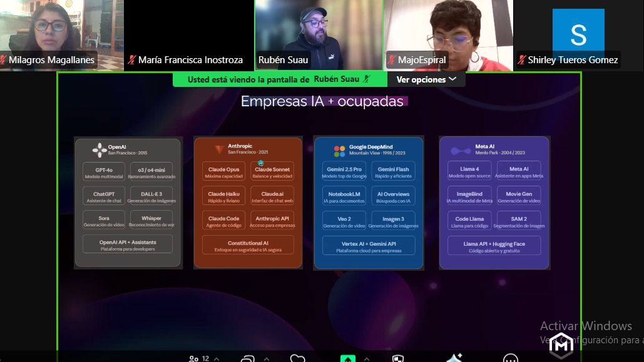Click the 'Google DeepMind' card heading
The width and height of the screenshot is (644, 362).
tap(371, 147)
